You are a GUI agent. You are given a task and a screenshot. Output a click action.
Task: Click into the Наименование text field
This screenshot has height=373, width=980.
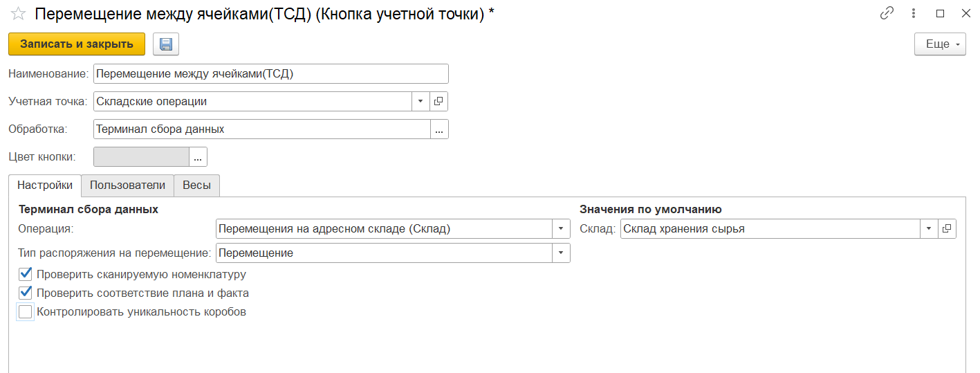click(x=270, y=74)
